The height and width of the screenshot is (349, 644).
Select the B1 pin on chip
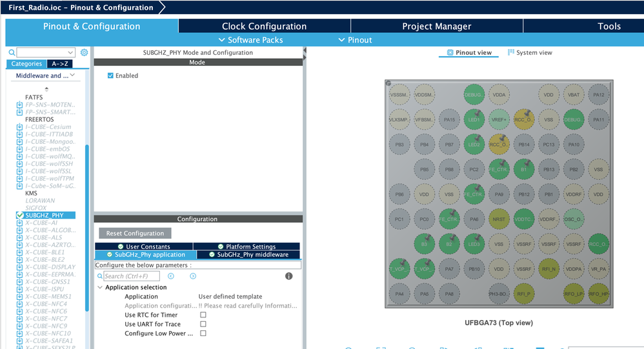[x=524, y=169]
